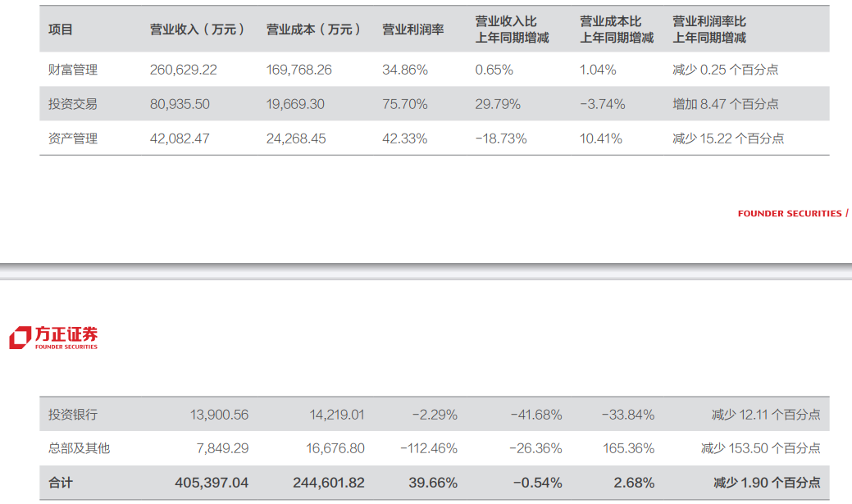This screenshot has height=504, width=852.
Task: Click the 增加 8.47 个百分点 cell
Action: click(x=726, y=104)
